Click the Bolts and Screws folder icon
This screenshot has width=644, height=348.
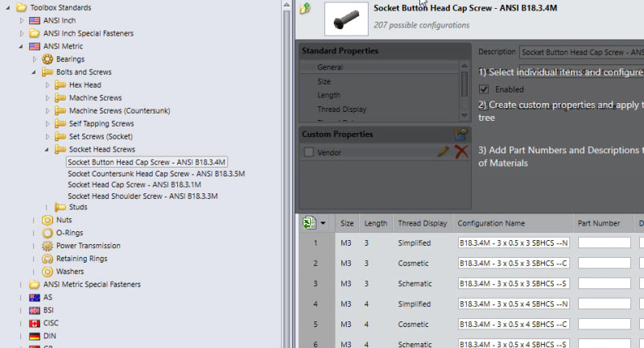47,72
